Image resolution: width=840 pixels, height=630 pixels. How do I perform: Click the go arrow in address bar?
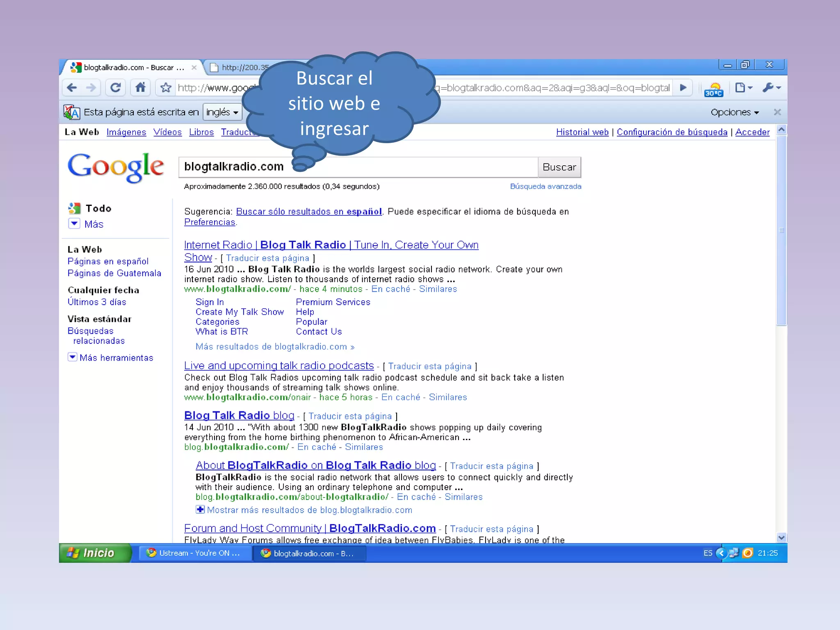click(x=683, y=88)
